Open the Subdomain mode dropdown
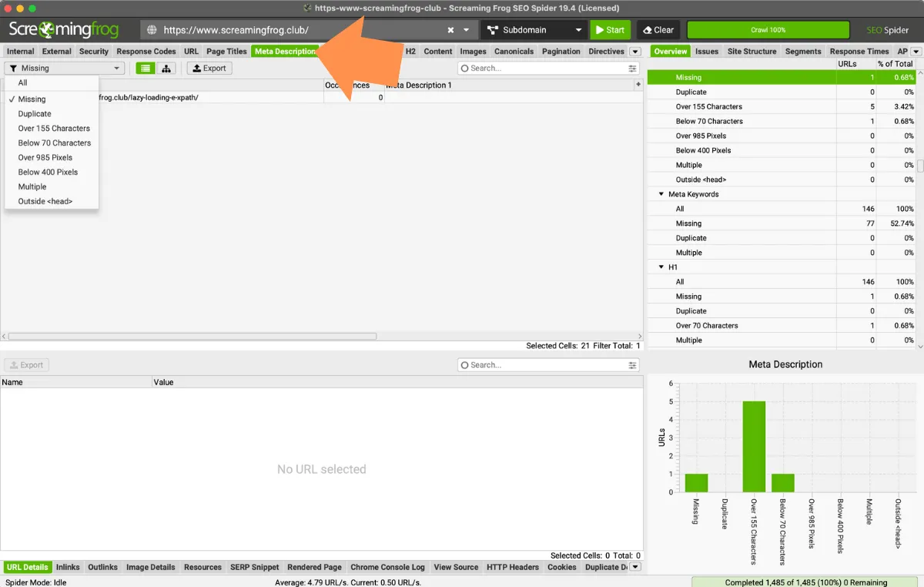The width and height of the screenshot is (924, 587). click(534, 30)
